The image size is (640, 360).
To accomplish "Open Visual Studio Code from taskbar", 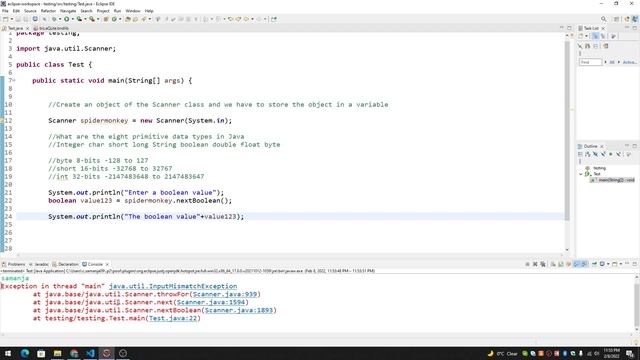I will (x=90, y=353).
